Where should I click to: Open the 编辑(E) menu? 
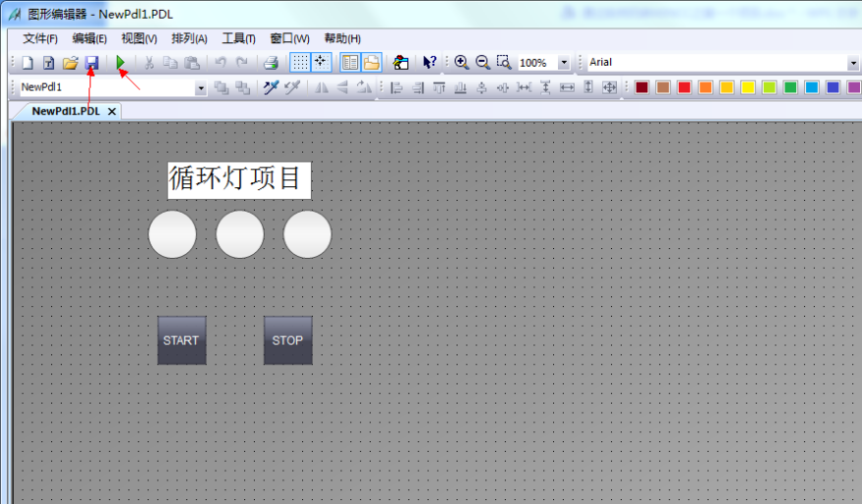point(89,38)
